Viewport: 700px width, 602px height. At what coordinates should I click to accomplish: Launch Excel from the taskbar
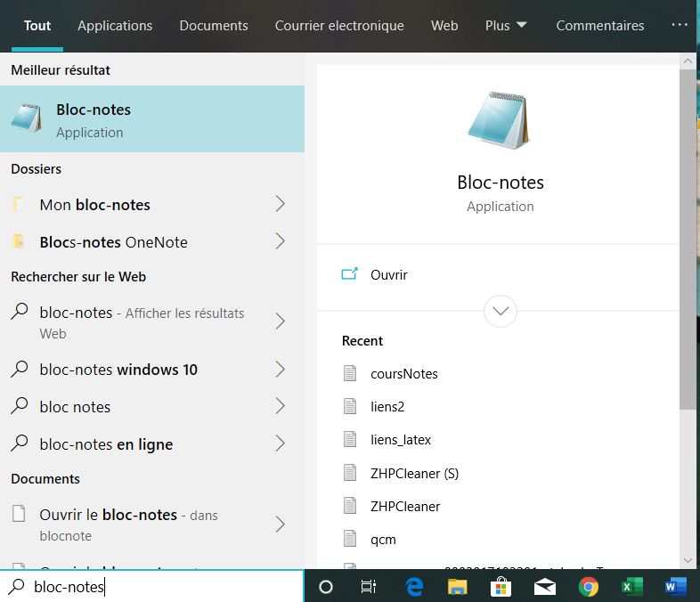(x=632, y=587)
